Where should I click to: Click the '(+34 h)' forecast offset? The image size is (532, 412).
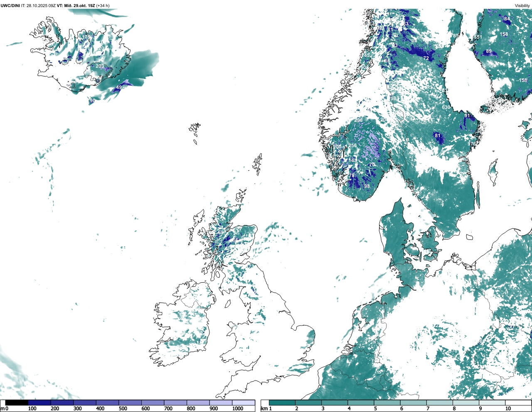click(103, 5)
